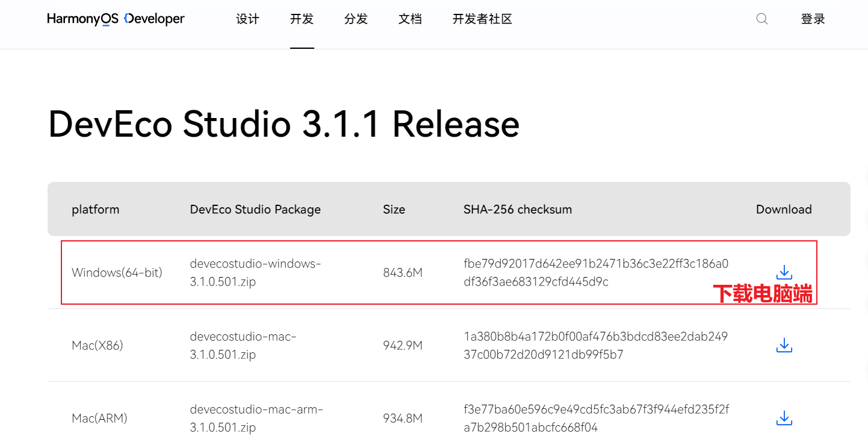
Task: Open the 文档 menu
Action: [x=410, y=19]
